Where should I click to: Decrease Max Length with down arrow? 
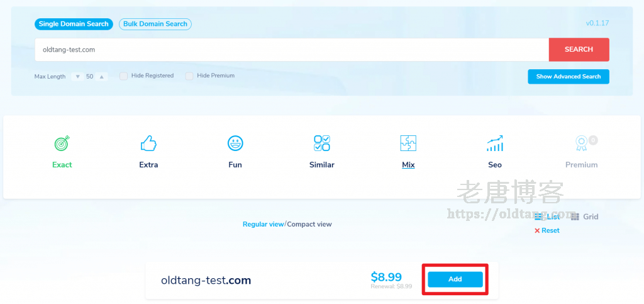click(77, 77)
